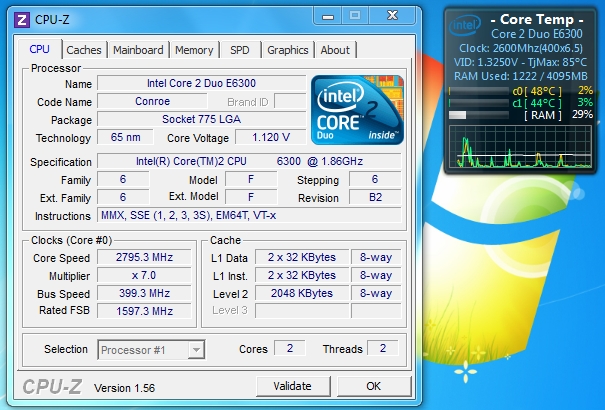
Task: Click the Specification field with 1.86GHz
Action: [x=249, y=161]
